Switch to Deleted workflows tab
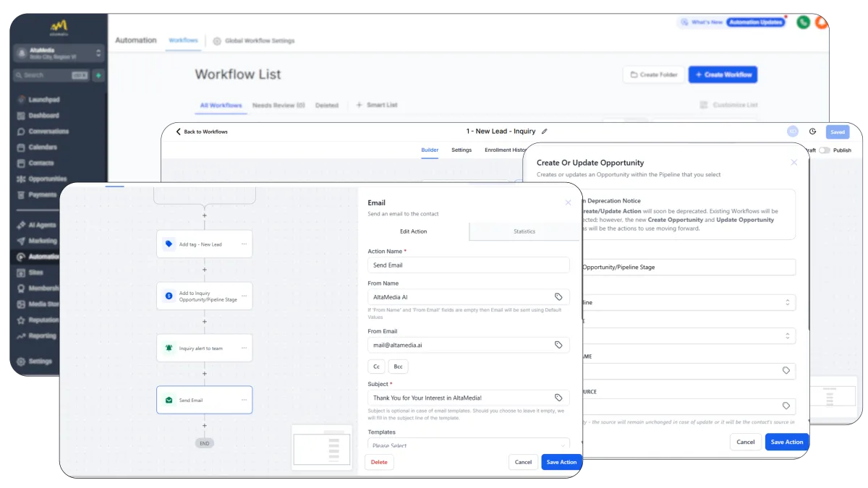This screenshot has height=488, width=868. [x=327, y=106]
